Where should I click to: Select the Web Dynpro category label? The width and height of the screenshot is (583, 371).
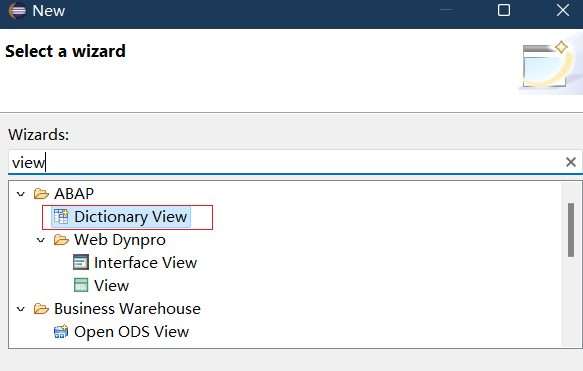[x=120, y=240]
